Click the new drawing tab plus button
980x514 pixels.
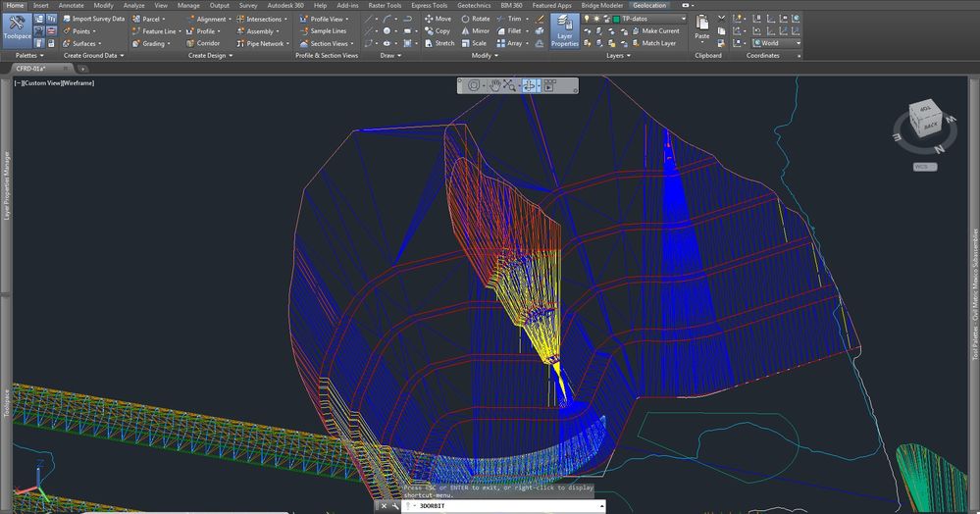82,69
